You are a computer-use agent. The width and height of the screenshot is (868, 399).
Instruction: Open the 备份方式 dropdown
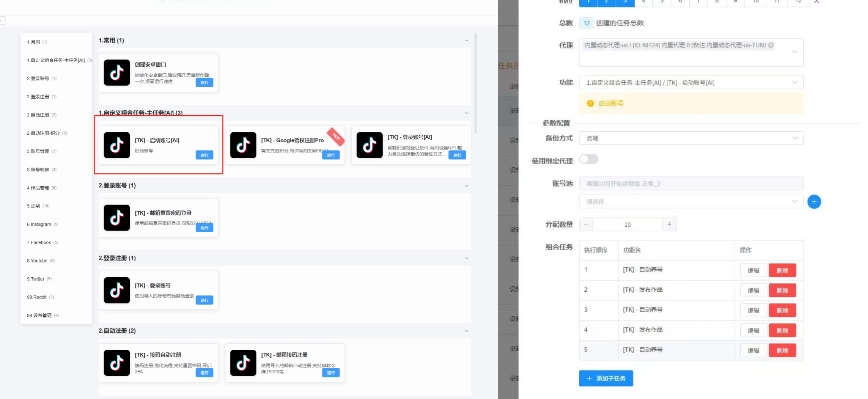(690, 138)
